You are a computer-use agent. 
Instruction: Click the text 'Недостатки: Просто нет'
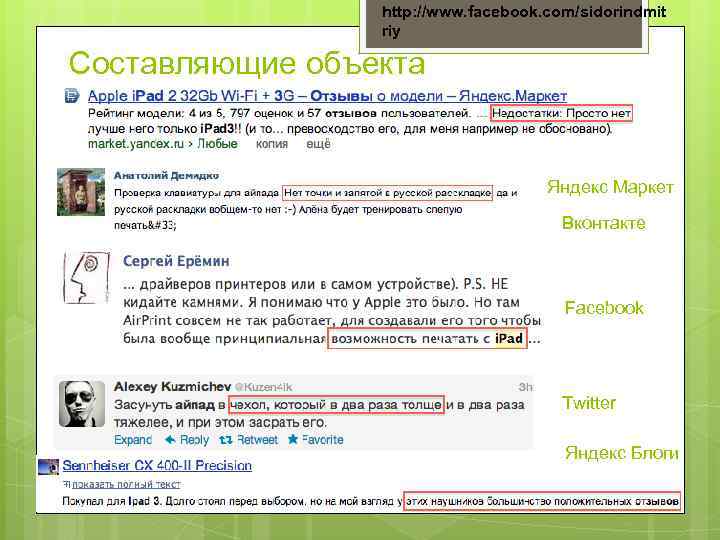click(561, 113)
